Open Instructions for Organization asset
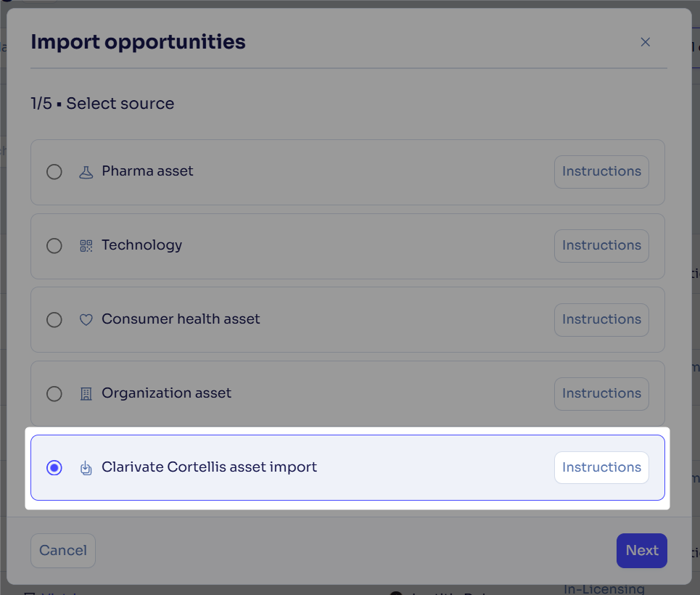This screenshot has height=595, width=700. tap(601, 394)
